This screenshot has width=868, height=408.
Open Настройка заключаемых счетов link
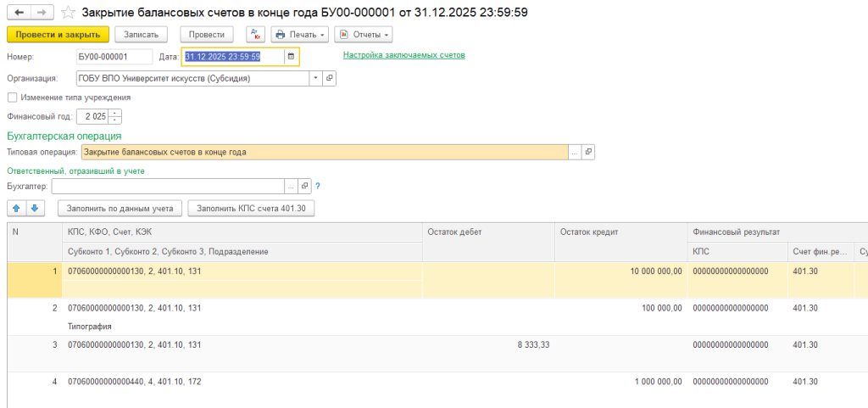pyautogui.click(x=403, y=55)
